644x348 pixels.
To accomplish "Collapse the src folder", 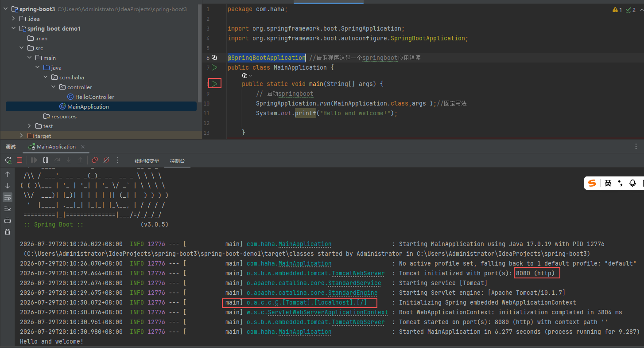I will 22,48.
